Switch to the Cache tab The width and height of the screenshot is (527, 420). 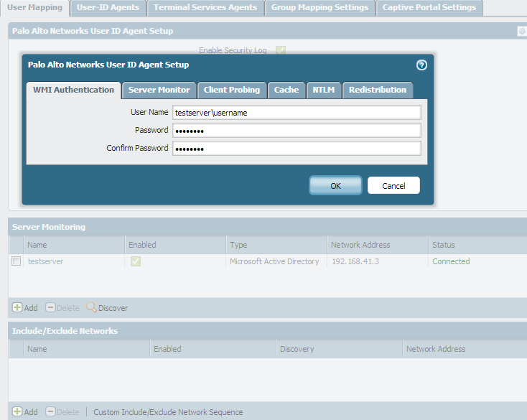pos(286,90)
